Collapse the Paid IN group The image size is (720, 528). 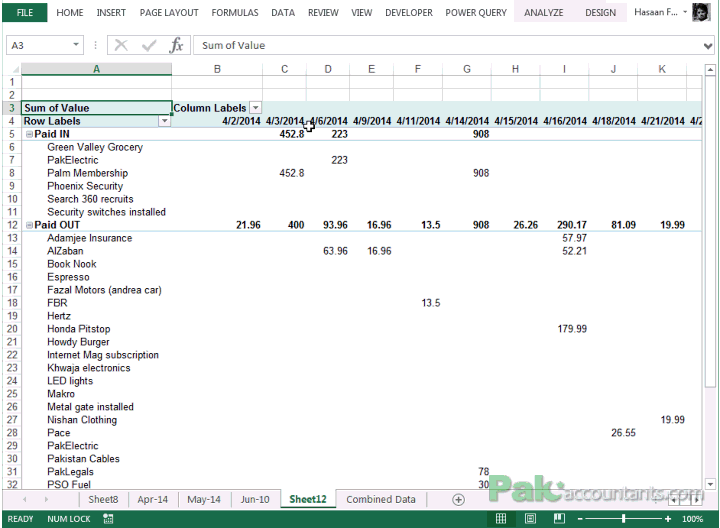[x=29, y=134]
